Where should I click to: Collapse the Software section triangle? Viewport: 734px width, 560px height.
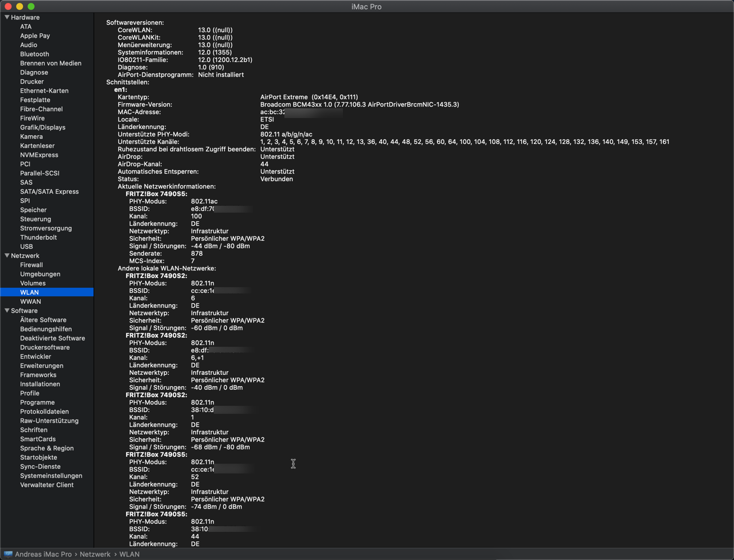pos(7,311)
